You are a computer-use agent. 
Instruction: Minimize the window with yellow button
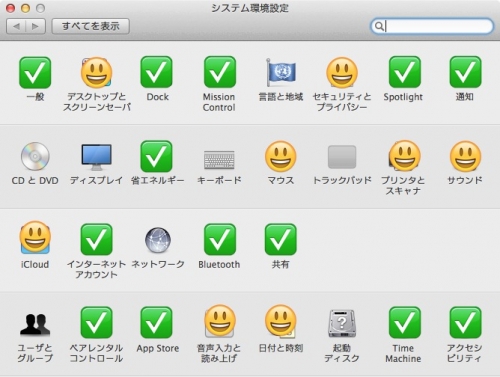[x=26, y=8]
